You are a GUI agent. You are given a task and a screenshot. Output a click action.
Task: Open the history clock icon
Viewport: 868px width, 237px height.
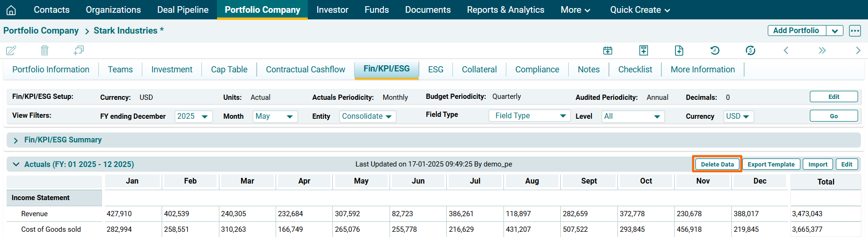pos(715,50)
